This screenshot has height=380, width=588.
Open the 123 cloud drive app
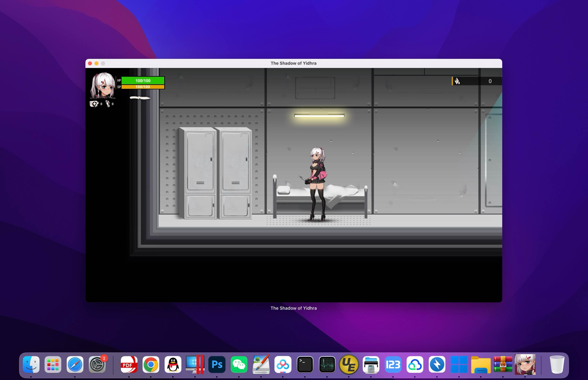(393, 364)
